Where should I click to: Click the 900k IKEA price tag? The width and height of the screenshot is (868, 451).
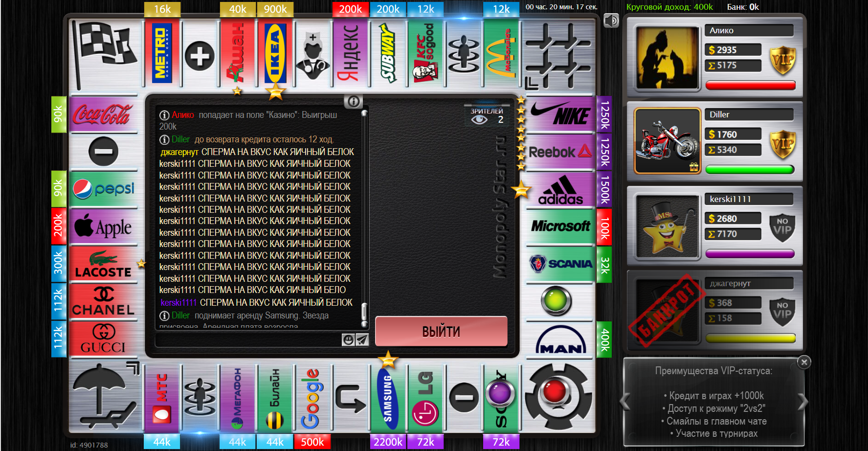[x=275, y=9]
